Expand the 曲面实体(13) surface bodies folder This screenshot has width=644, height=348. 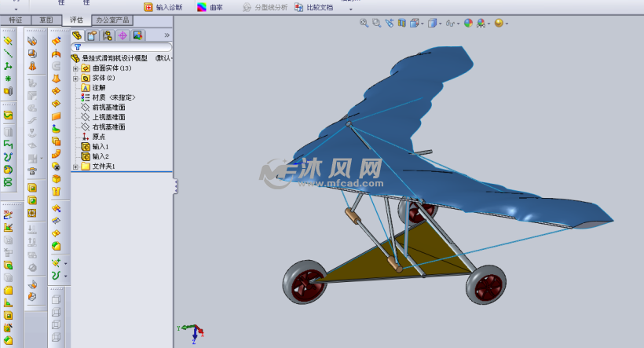pos(75,68)
